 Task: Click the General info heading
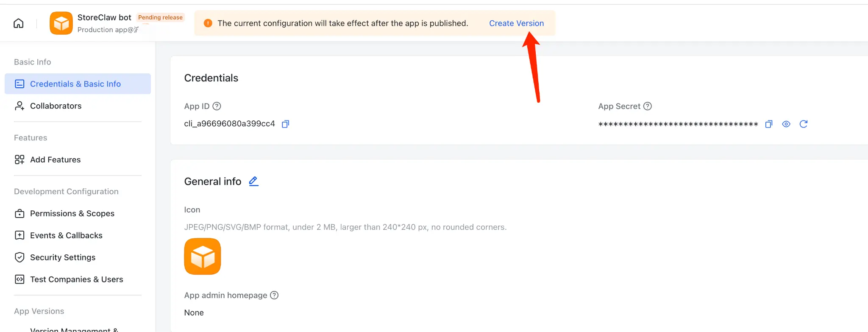coord(213,181)
